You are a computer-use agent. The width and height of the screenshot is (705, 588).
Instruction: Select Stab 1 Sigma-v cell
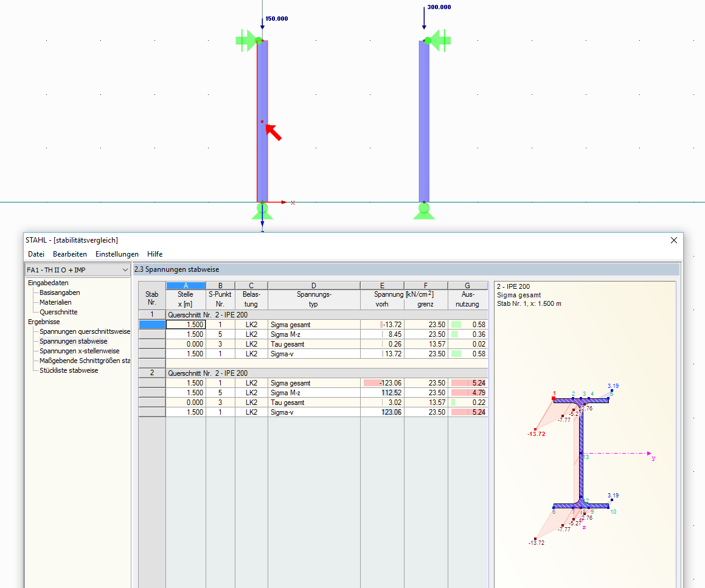coord(314,354)
